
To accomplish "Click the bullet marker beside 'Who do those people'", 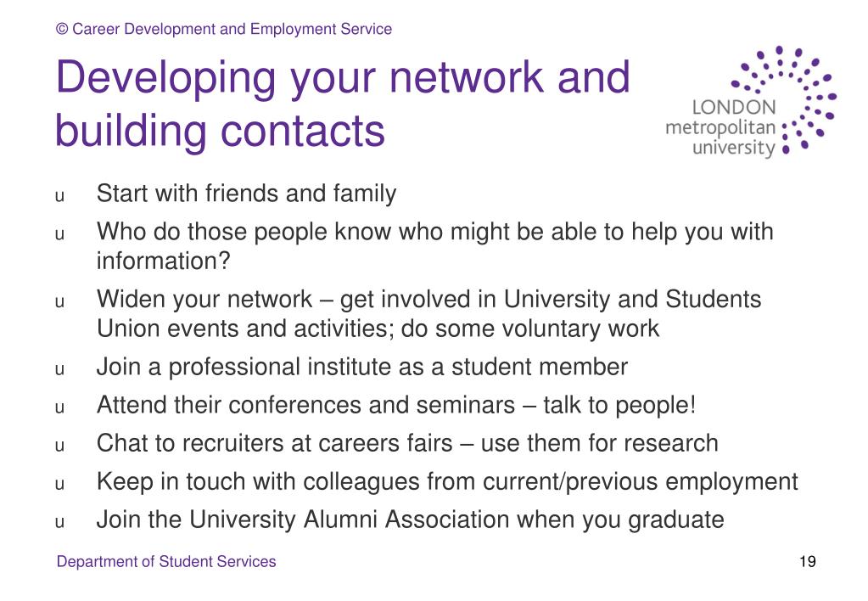I will point(59,234).
